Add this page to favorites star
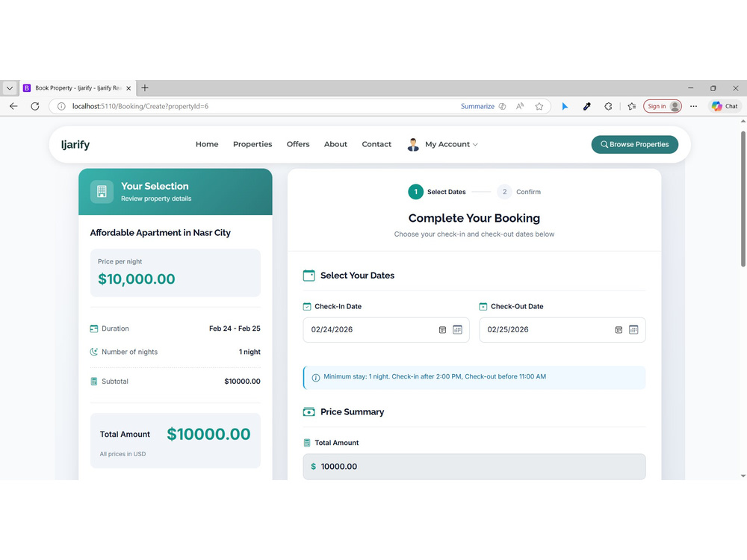 tap(539, 106)
